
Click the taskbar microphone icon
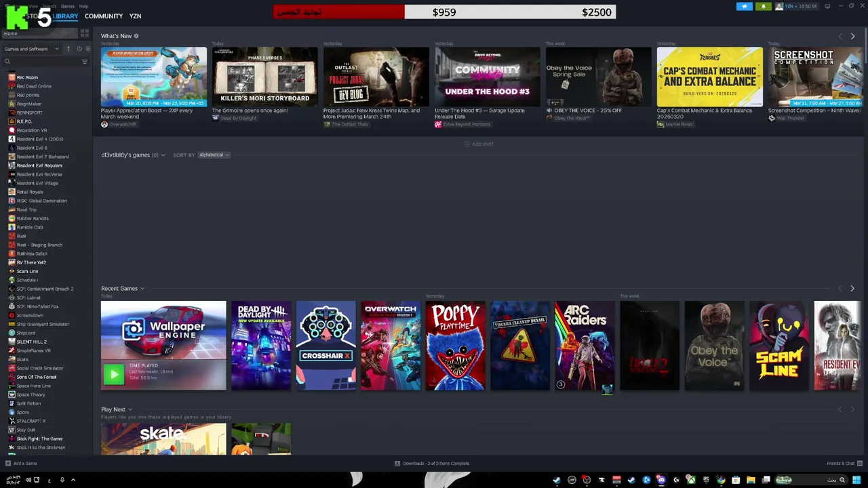coord(62,480)
